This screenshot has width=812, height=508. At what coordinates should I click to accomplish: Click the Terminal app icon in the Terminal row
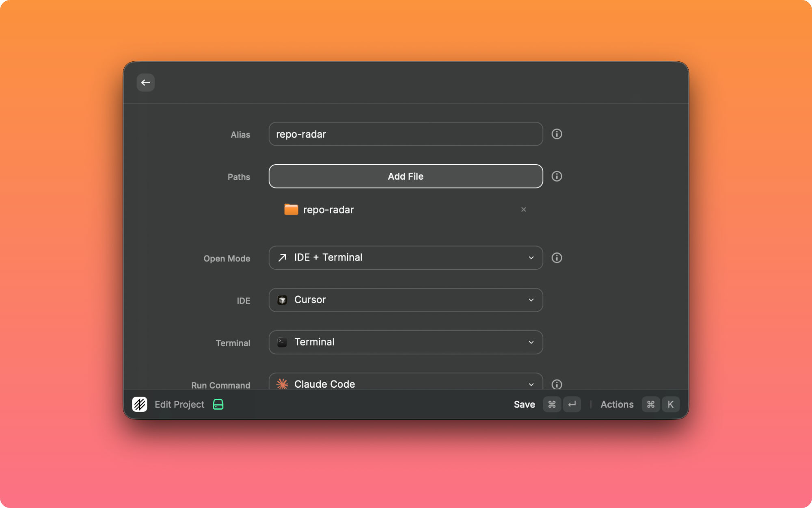click(x=282, y=342)
